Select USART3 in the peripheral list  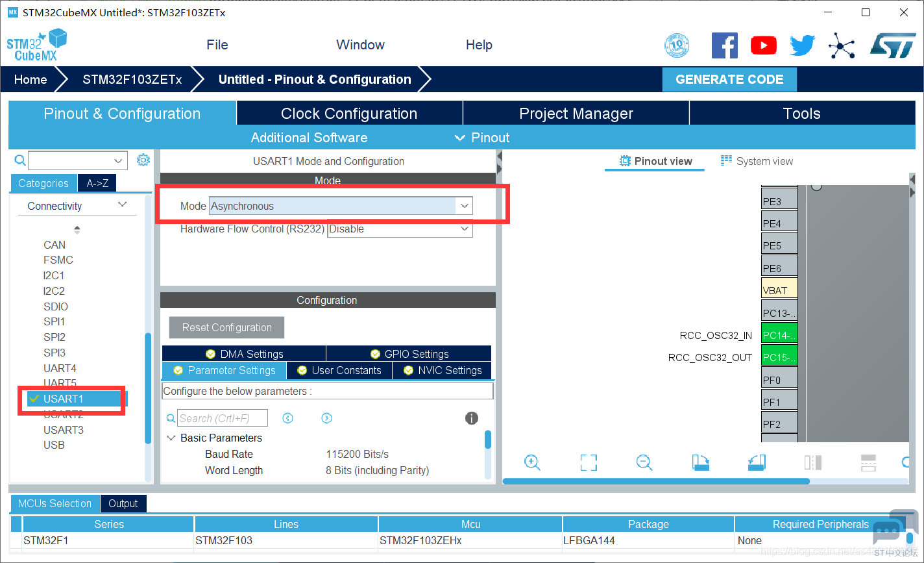64,430
